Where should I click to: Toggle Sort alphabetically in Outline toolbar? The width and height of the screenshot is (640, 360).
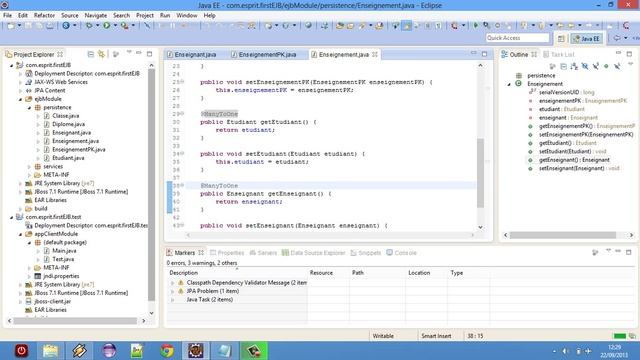[574, 66]
